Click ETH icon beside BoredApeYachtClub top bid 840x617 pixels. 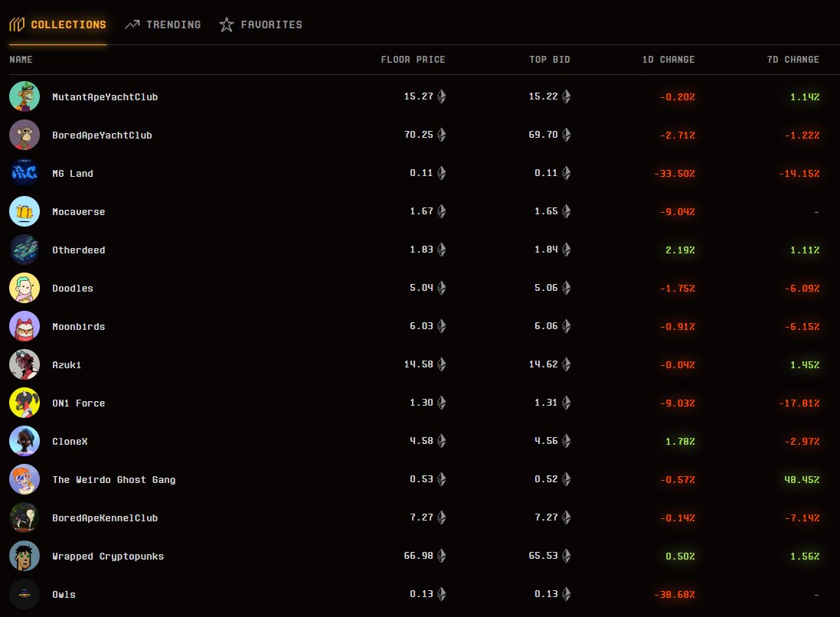(x=566, y=135)
